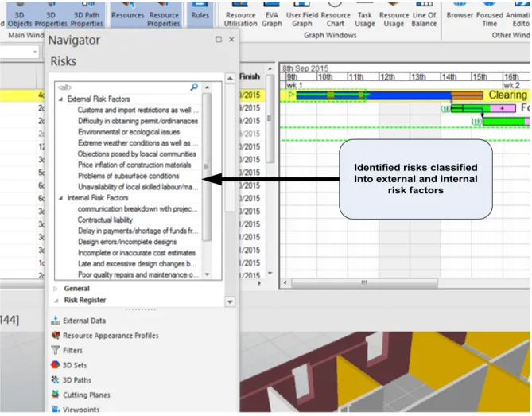The width and height of the screenshot is (532, 416).
Task: Expand the General section
Action: [x=56, y=289]
